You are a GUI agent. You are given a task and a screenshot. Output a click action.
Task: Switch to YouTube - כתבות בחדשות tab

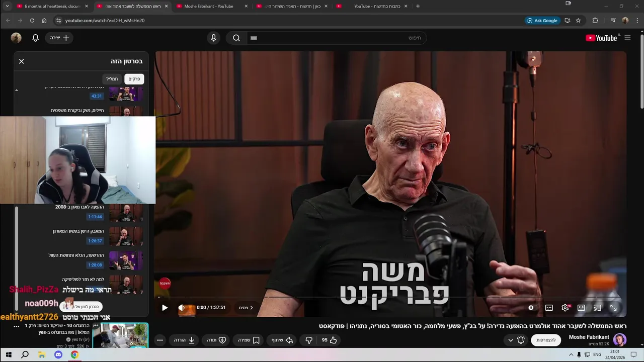point(372,6)
